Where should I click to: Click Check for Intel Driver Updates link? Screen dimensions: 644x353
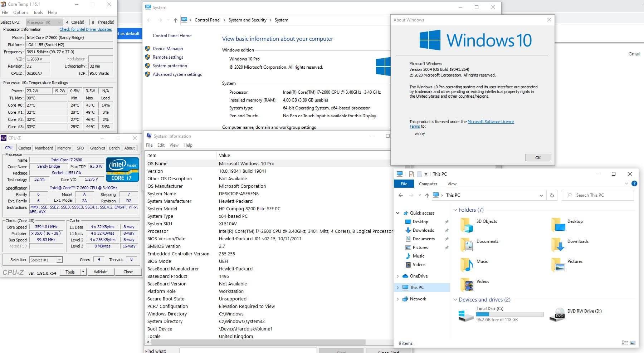click(x=86, y=29)
